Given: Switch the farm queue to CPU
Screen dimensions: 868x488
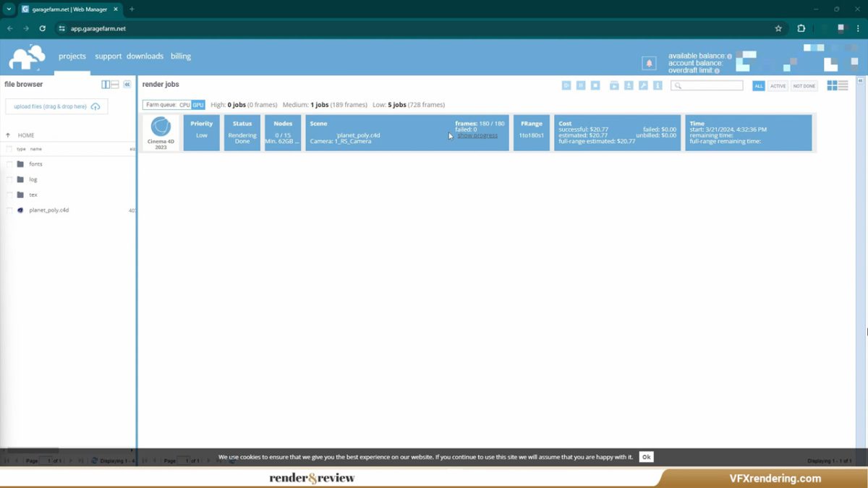Looking at the screenshot, I should tap(184, 105).
